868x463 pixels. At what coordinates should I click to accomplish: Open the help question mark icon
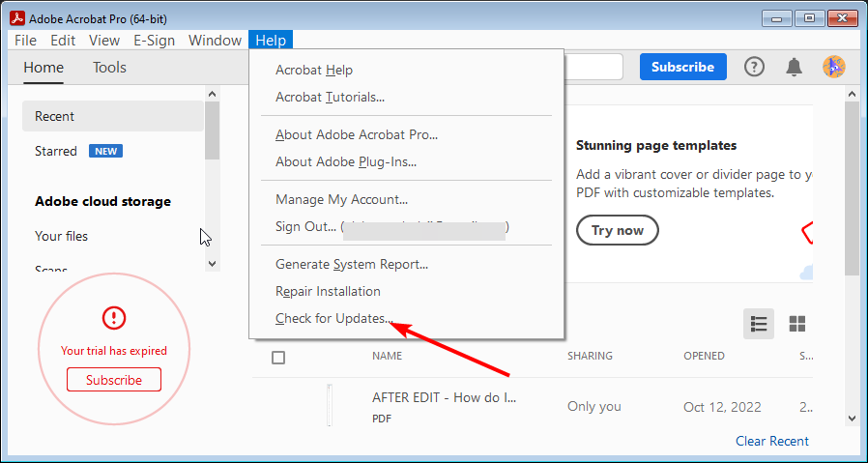[754, 67]
